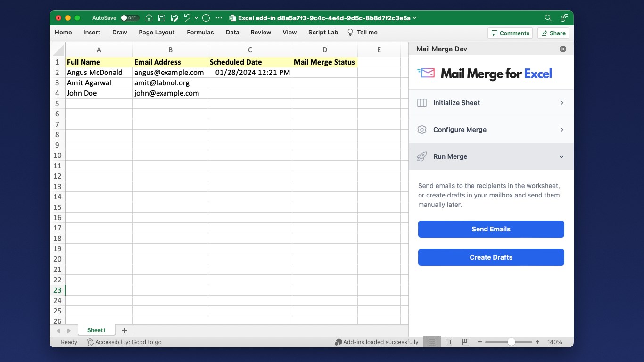Viewport: 644px width, 362px height.
Task: Click the Save As icon with pencil
Action: (174, 18)
